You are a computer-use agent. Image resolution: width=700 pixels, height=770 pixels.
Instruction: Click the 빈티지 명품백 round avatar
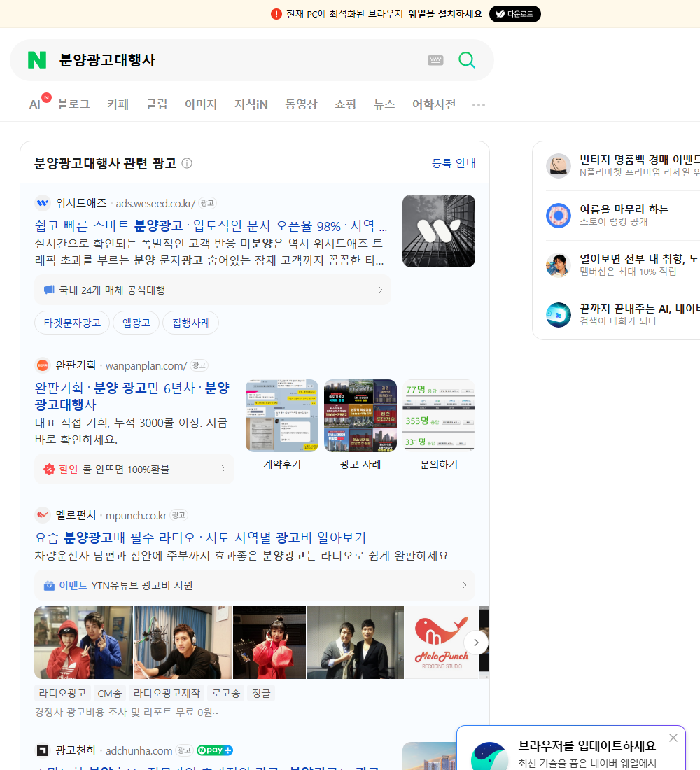(559, 165)
